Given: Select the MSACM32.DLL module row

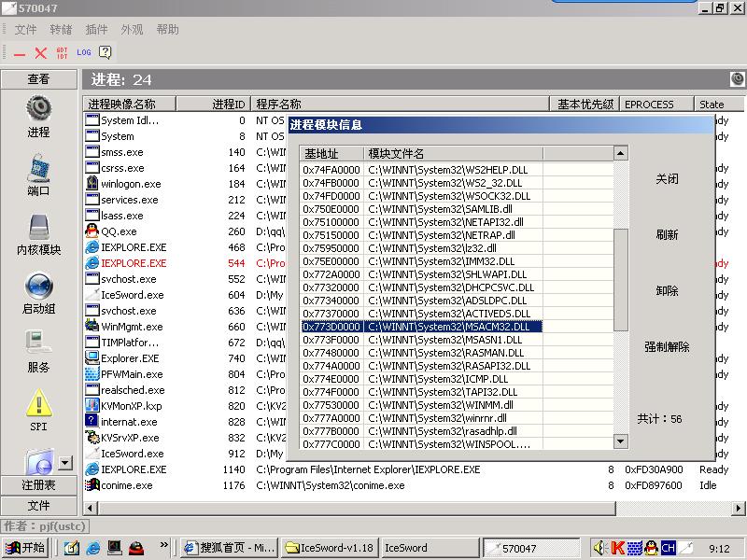Looking at the screenshot, I should 422,327.
